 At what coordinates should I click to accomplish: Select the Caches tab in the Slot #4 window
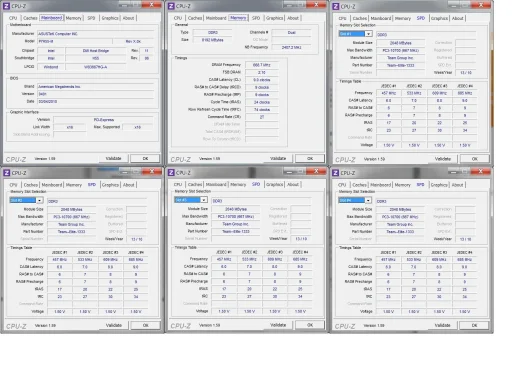359,185
